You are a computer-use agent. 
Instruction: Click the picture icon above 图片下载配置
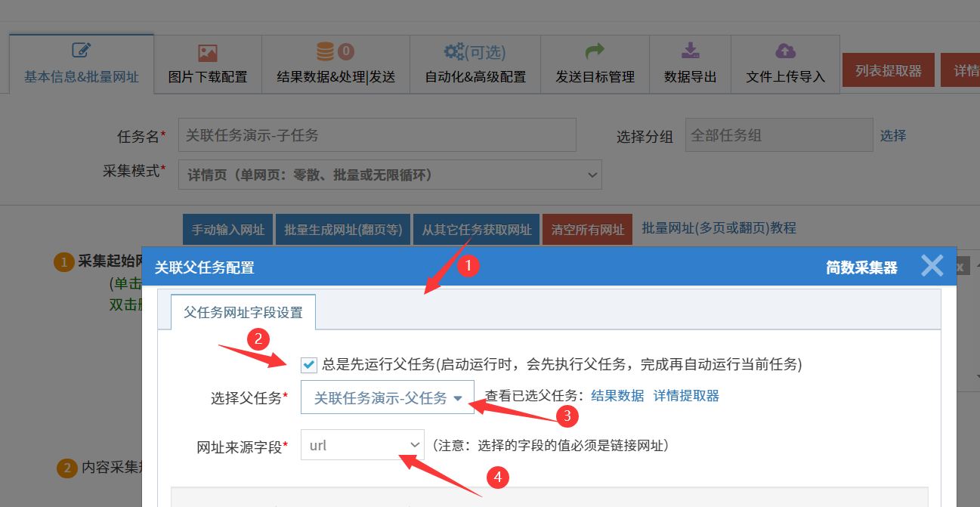click(x=208, y=53)
